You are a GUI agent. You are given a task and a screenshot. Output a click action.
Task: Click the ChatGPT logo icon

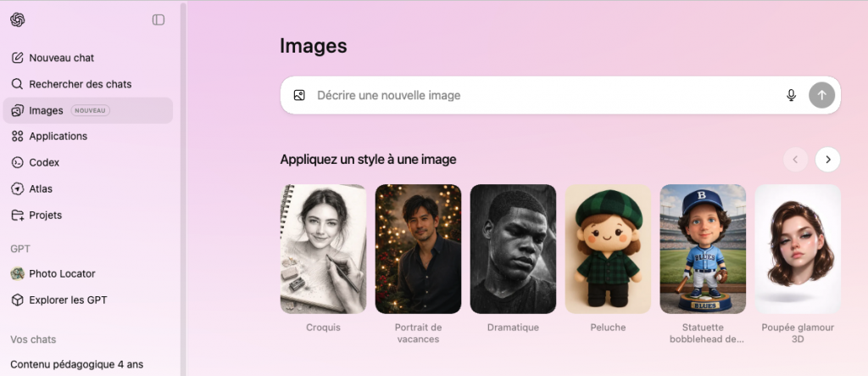[x=18, y=20]
